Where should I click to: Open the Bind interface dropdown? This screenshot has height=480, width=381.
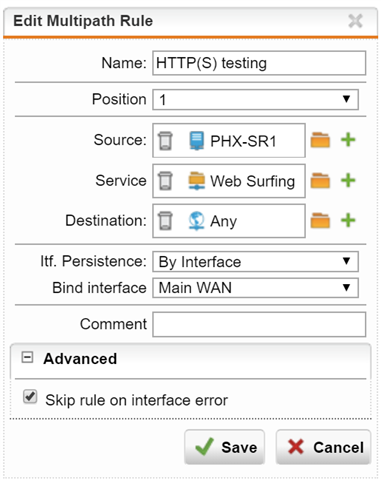click(x=256, y=288)
